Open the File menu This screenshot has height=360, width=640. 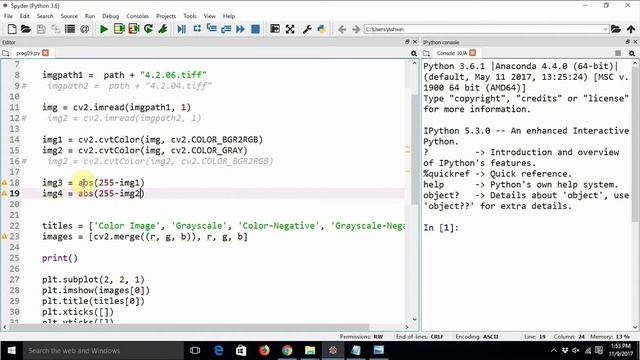tap(8, 16)
